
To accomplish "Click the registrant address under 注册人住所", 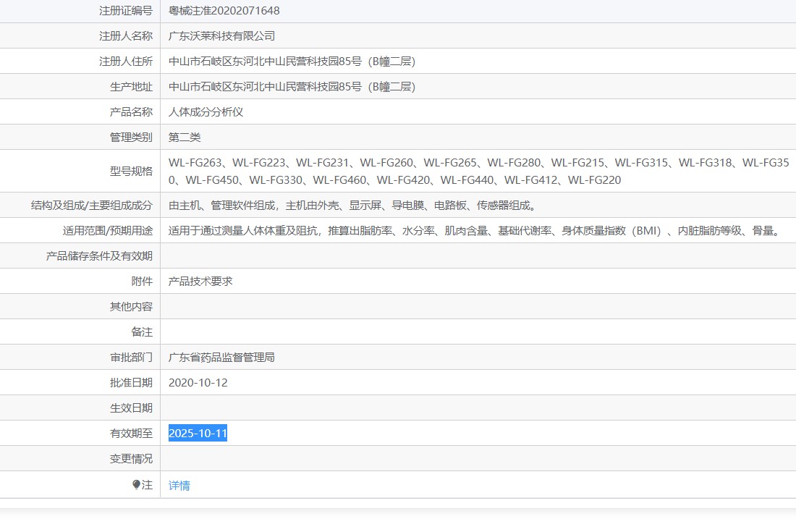I will 292,62.
